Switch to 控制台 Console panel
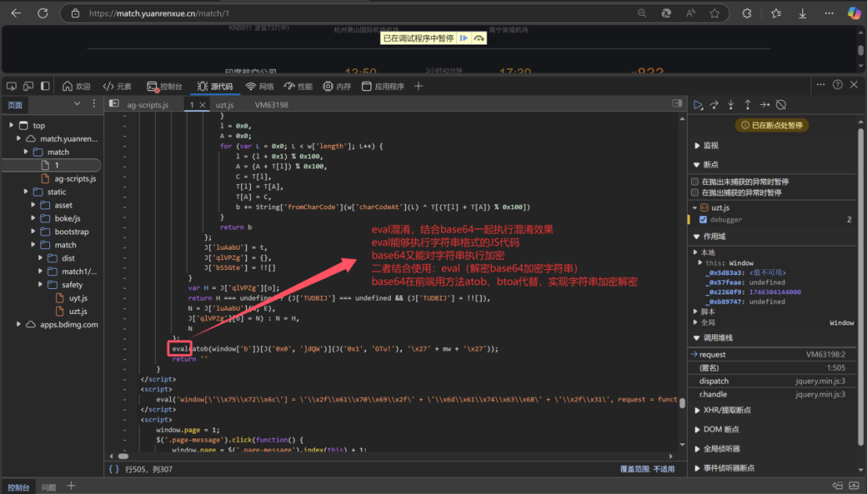The height and width of the screenshot is (494, 868). [165, 86]
